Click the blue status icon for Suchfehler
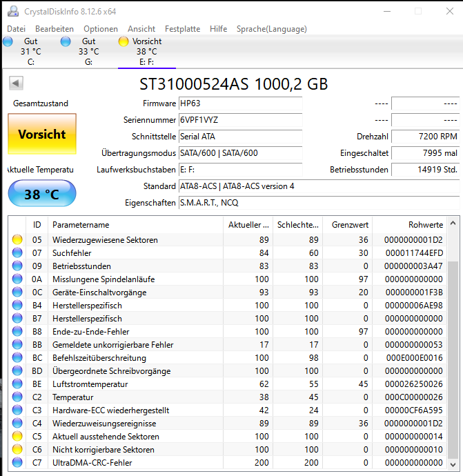463x476 pixels. point(17,252)
